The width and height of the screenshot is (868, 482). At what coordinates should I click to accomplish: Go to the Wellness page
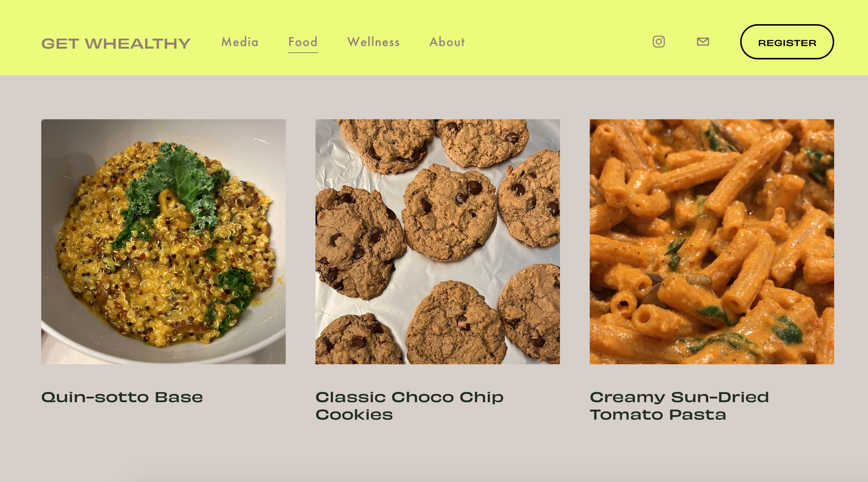tap(373, 42)
